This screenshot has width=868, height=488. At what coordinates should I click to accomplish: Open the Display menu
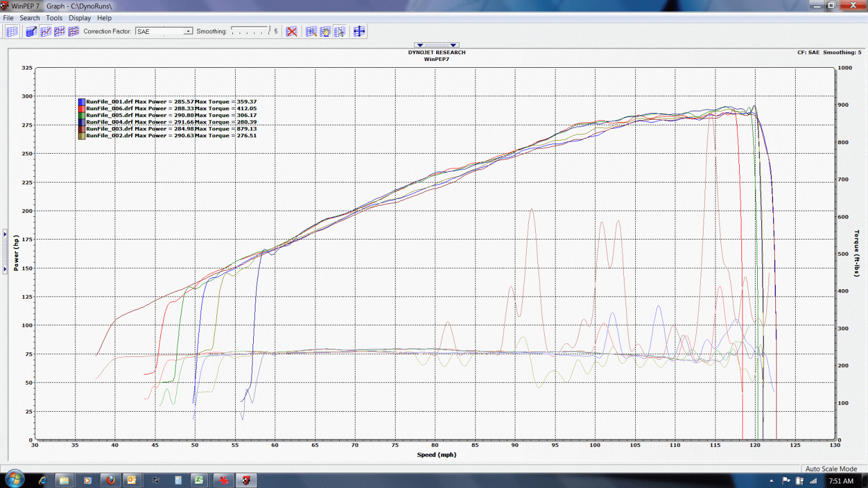[x=79, y=18]
